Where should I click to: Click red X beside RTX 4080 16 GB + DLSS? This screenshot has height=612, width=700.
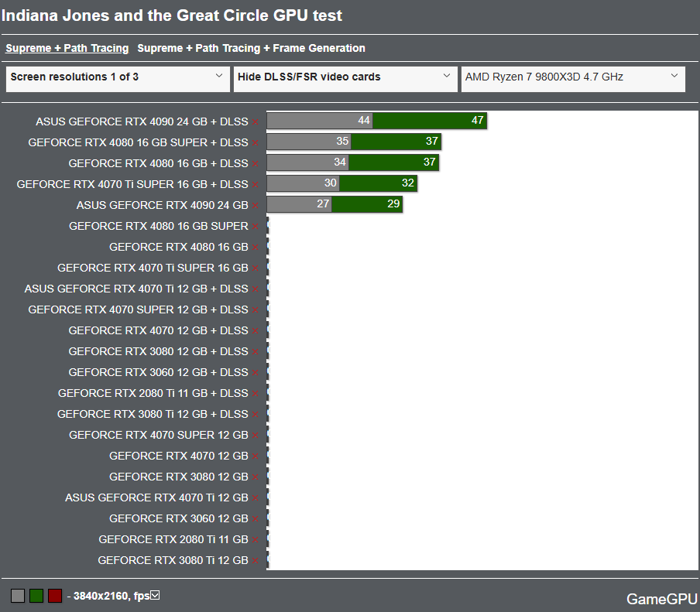[256, 164]
